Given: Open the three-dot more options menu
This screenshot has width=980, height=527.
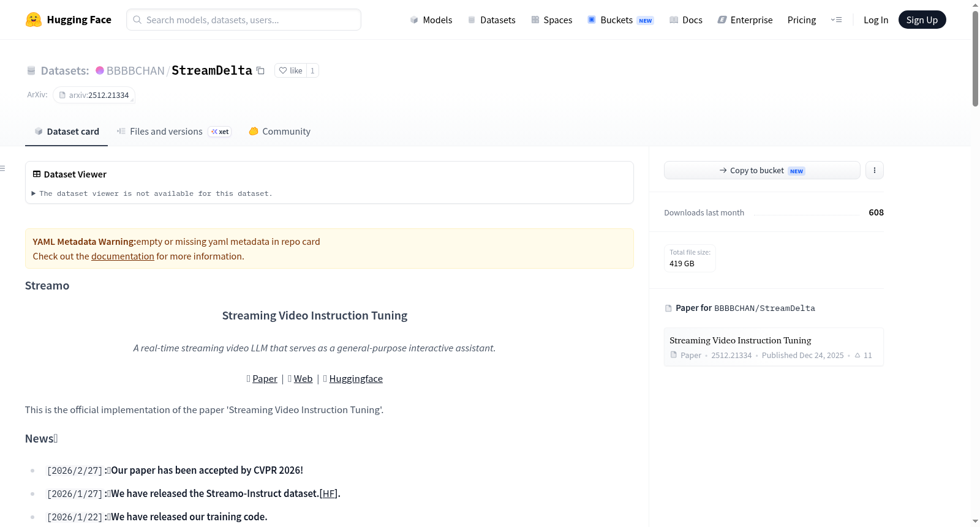Looking at the screenshot, I should tap(875, 170).
